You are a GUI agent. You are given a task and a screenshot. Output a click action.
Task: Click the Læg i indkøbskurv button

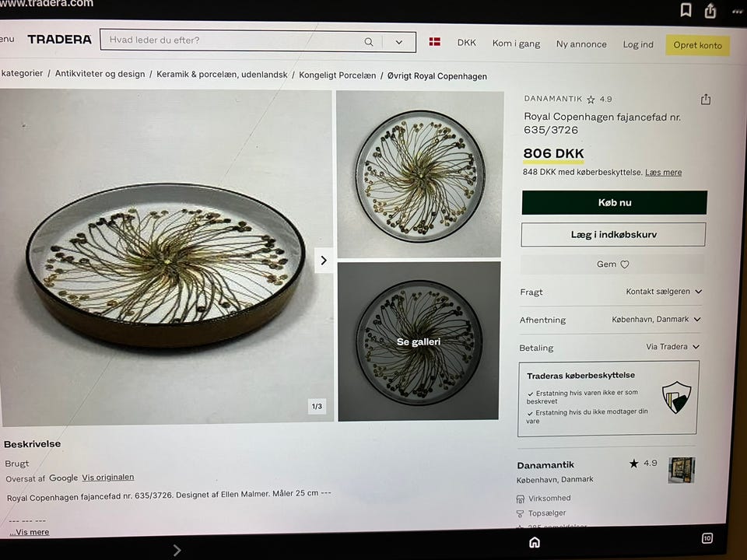pyautogui.click(x=613, y=235)
